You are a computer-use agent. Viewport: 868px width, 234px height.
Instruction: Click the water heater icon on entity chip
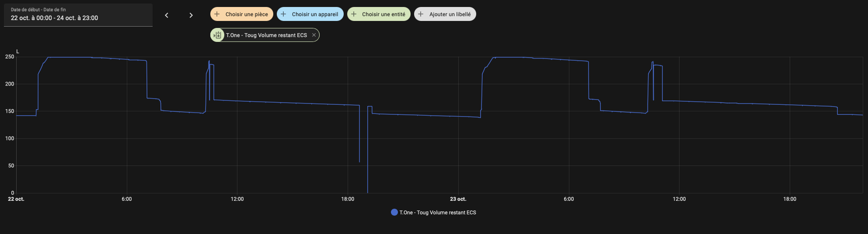217,35
